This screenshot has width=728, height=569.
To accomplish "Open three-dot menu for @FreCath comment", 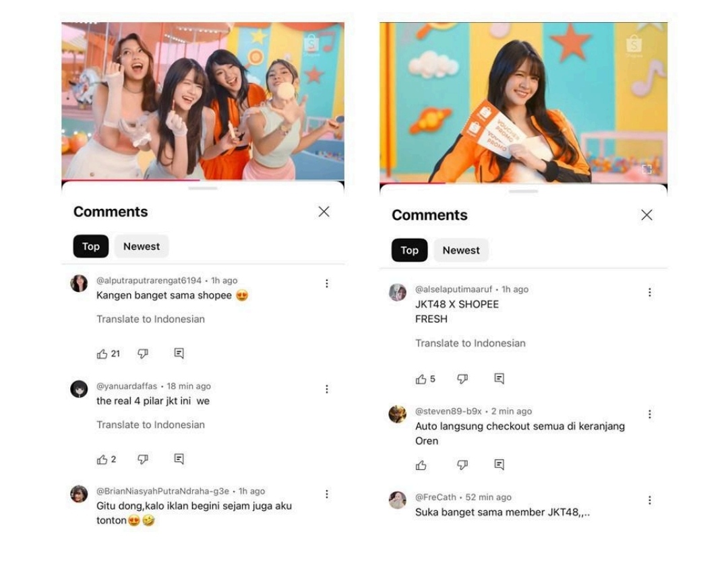I will [650, 500].
